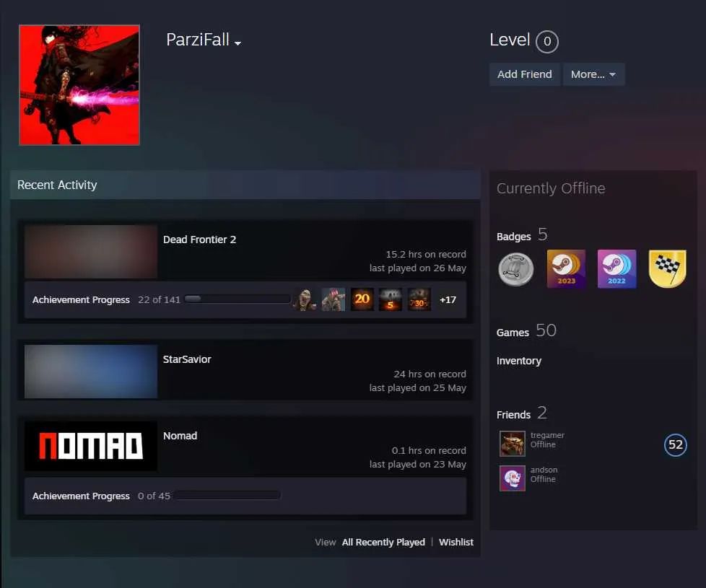Open tregamer's friend avatar
706x588 pixels.
pos(513,444)
